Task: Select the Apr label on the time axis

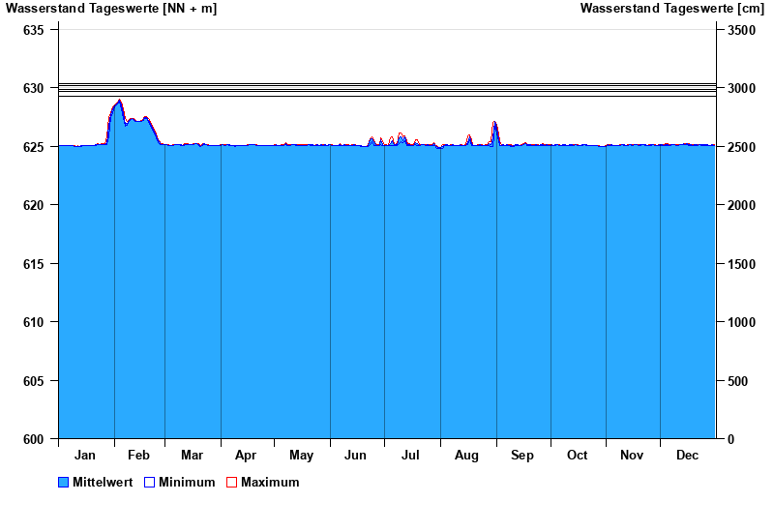Action: tap(246, 456)
